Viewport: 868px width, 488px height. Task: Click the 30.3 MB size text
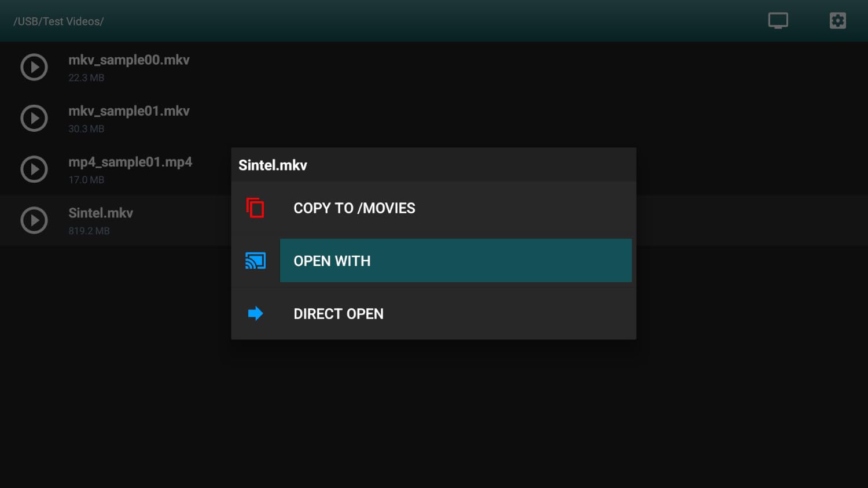click(86, 129)
